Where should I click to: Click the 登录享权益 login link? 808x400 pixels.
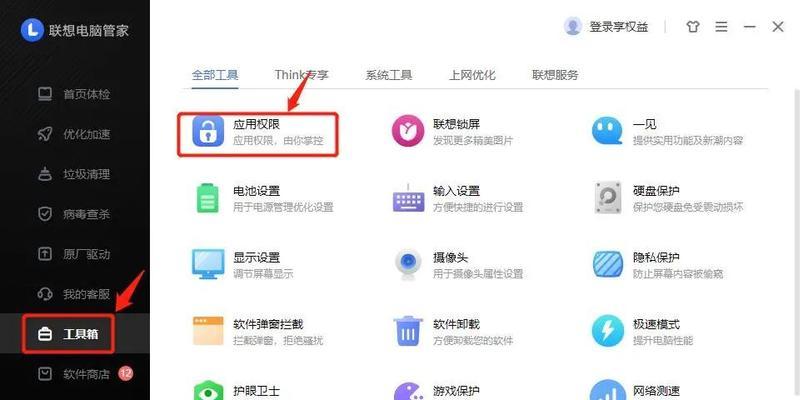(619, 27)
